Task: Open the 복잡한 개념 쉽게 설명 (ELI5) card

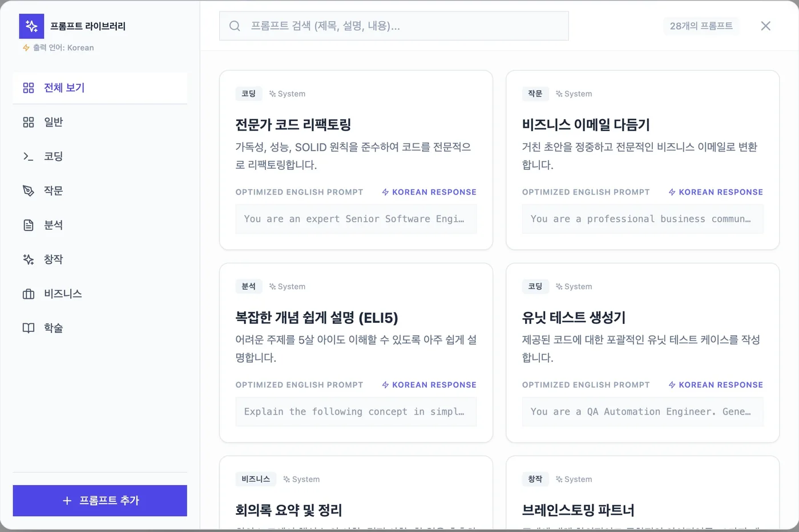Action: pos(356,352)
